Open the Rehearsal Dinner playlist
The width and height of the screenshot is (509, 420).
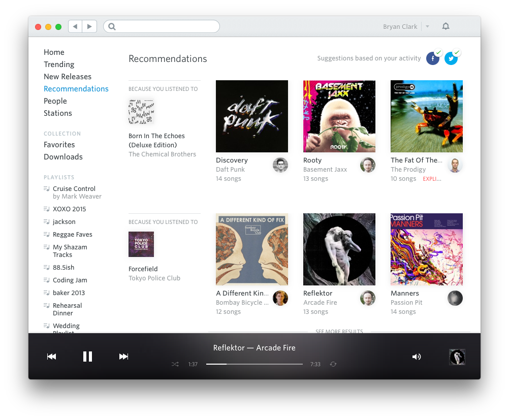[67, 309]
